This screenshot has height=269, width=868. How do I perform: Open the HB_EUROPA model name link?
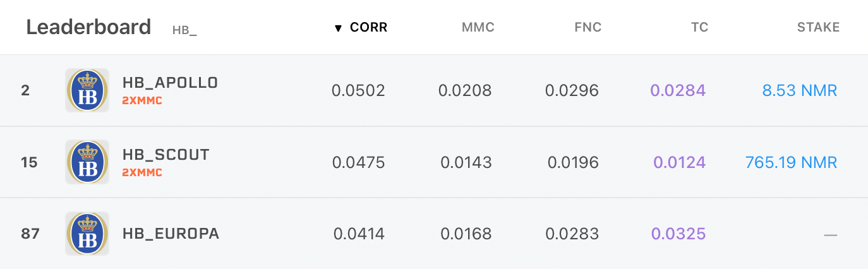[171, 234]
